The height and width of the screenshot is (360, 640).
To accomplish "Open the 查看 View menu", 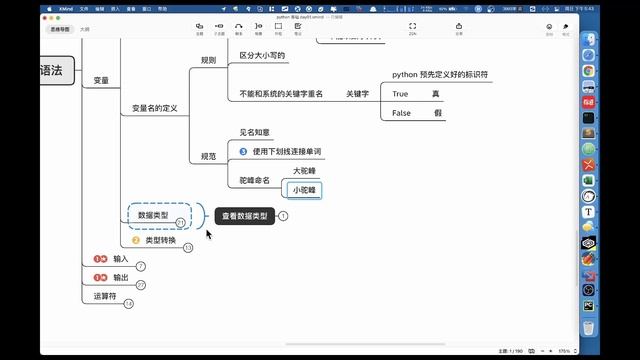I will click(x=131, y=9).
